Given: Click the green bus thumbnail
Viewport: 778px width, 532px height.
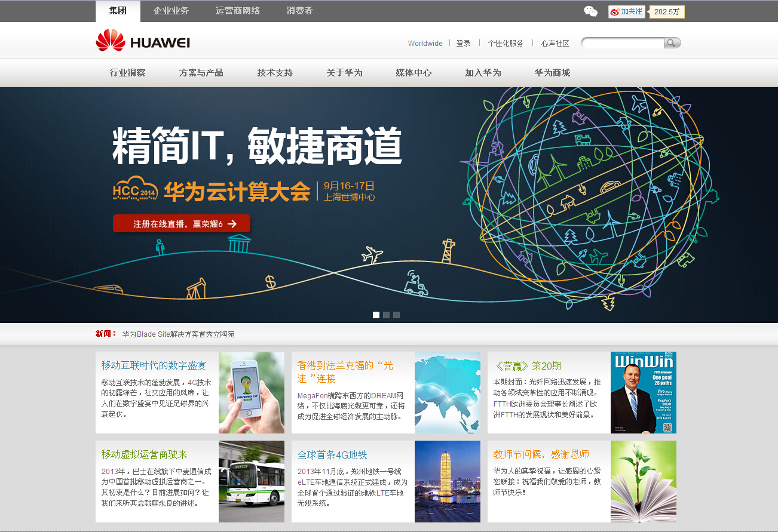Looking at the screenshot, I should pos(252,481).
